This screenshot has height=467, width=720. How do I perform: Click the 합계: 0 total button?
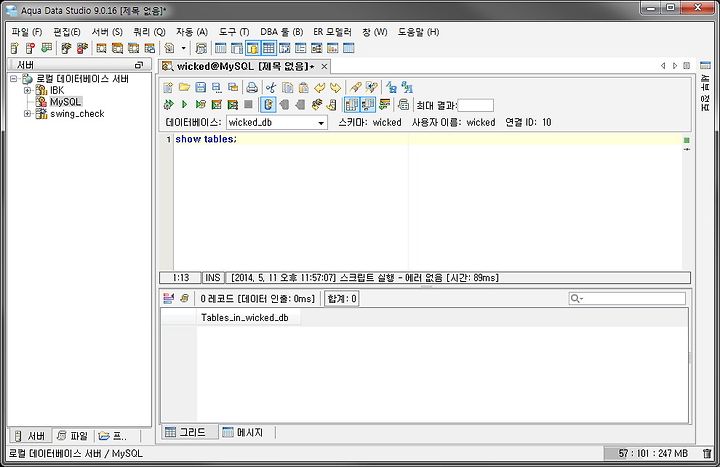tap(342, 299)
